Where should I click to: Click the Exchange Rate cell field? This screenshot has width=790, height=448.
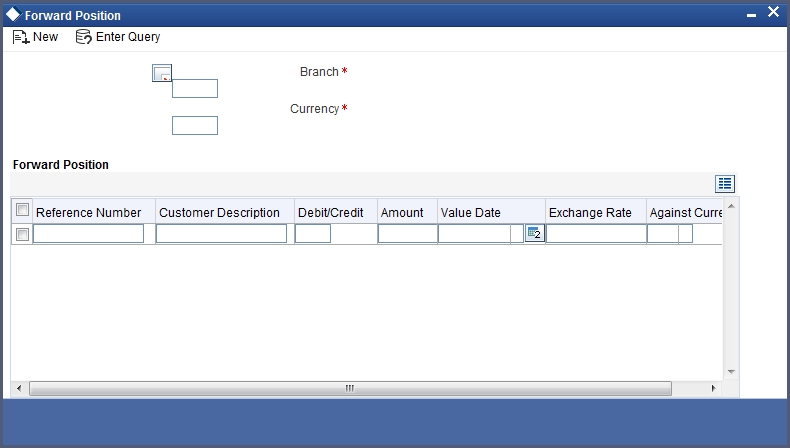[x=597, y=234]
